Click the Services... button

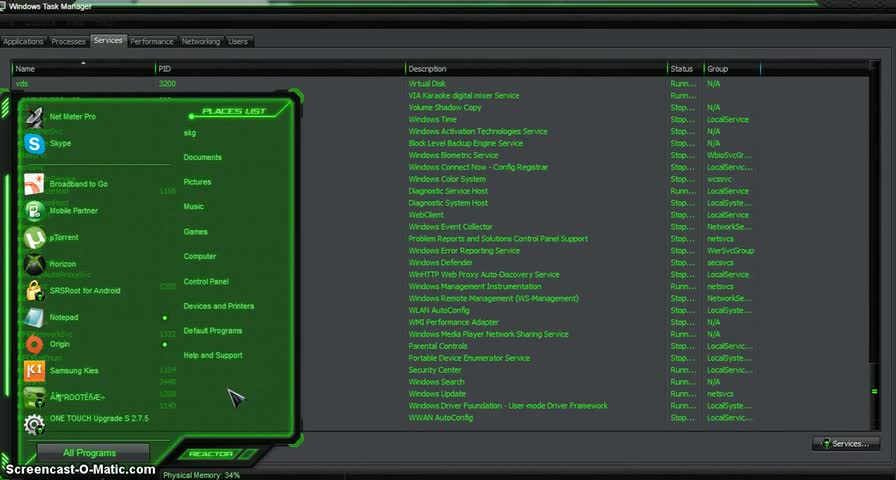pos(846,443)
